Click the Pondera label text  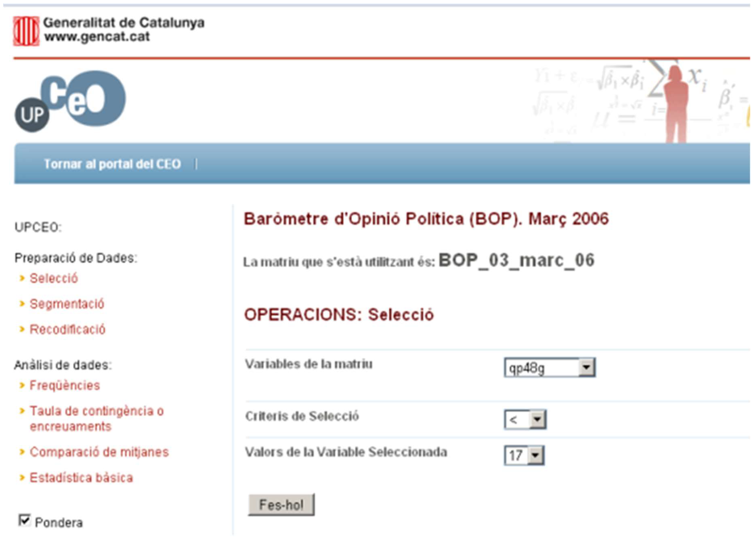pos(59,523)
